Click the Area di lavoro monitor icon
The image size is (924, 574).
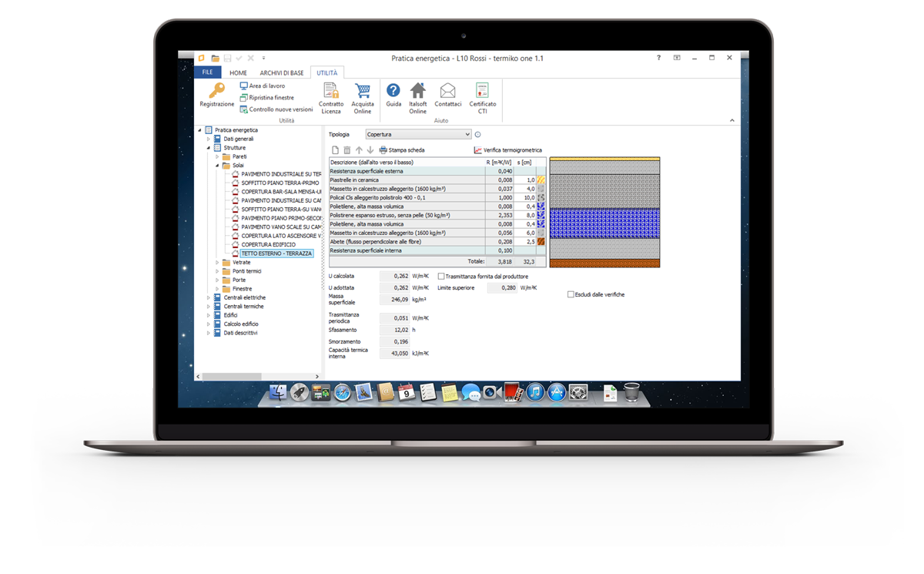(243, 86)
